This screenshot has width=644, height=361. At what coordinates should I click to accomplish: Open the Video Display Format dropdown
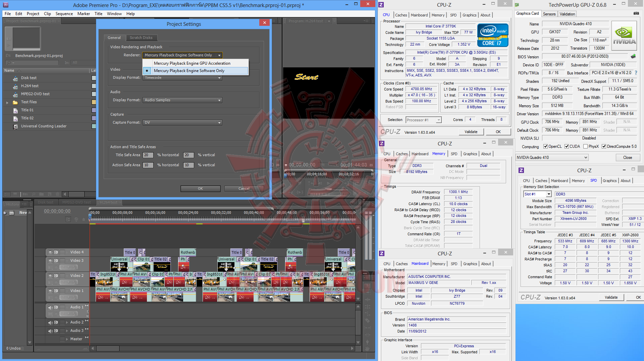[182, 78]
